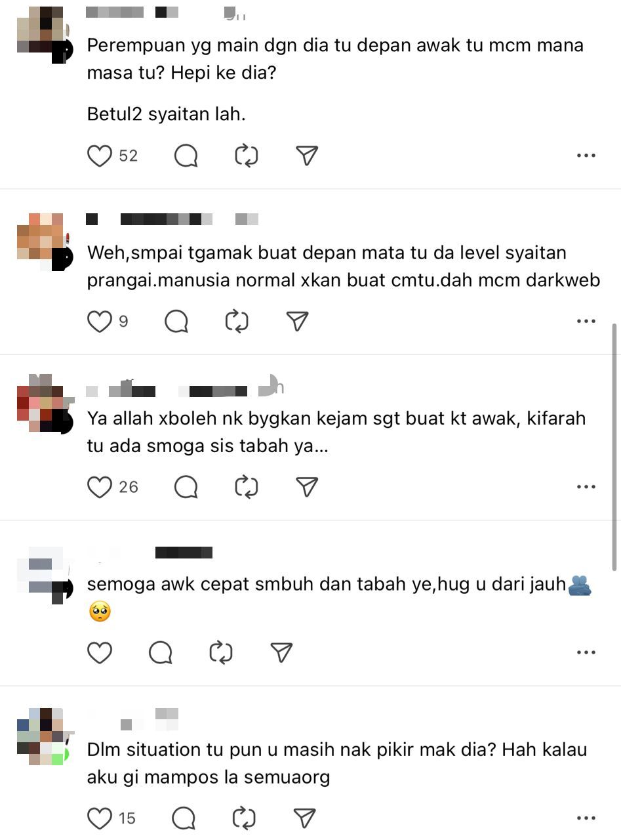Repost the comment with 52 likes
621x840 pixels.
(x=247, y=156)
